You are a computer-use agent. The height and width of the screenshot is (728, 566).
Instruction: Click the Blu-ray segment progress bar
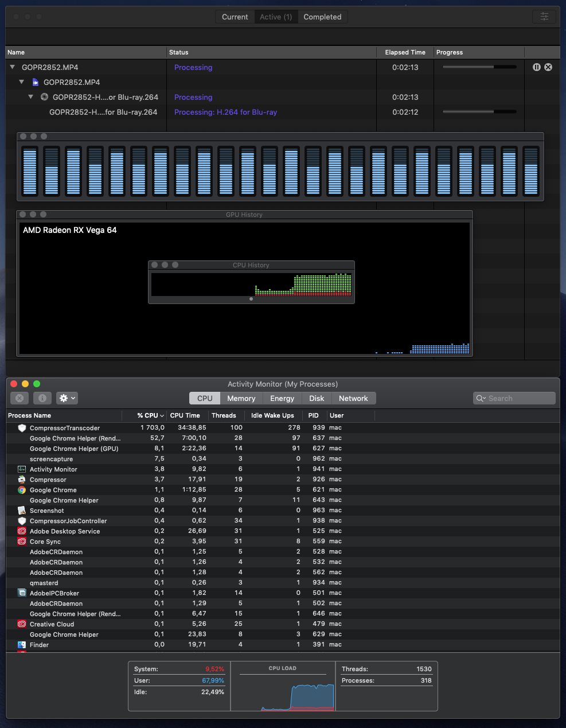pos(479,112)
